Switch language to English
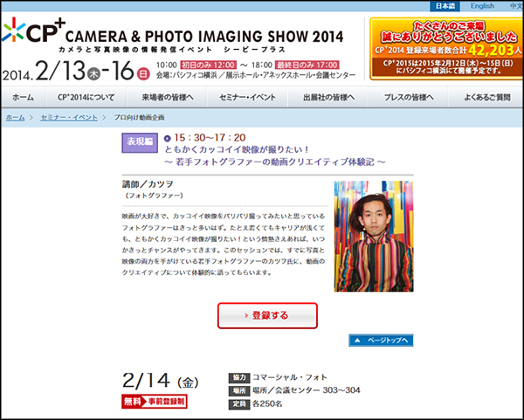Viewport: 524px width, 420px height. point(481,6)
